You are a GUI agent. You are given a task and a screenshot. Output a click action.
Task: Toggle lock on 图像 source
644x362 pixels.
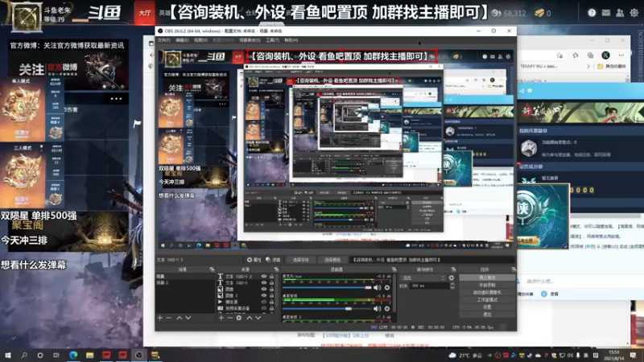(271, 289)
